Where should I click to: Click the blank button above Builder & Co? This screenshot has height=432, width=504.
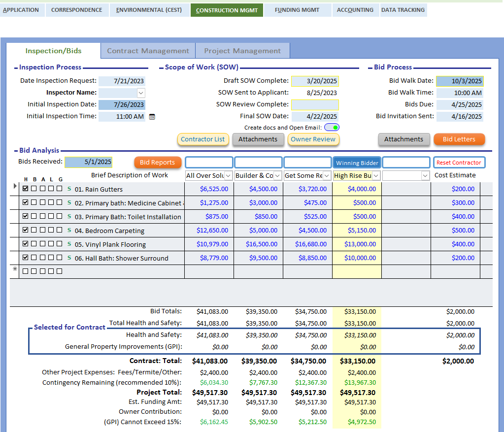pyautogui.click(x=259, y=163)
